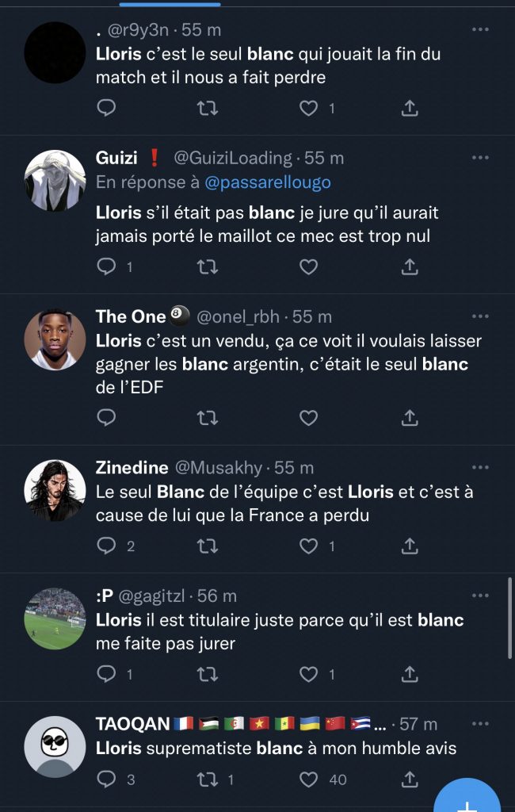The image size is (515, 812).
Task: Retweet the Guizi tweet
Action: pos(207,267)
